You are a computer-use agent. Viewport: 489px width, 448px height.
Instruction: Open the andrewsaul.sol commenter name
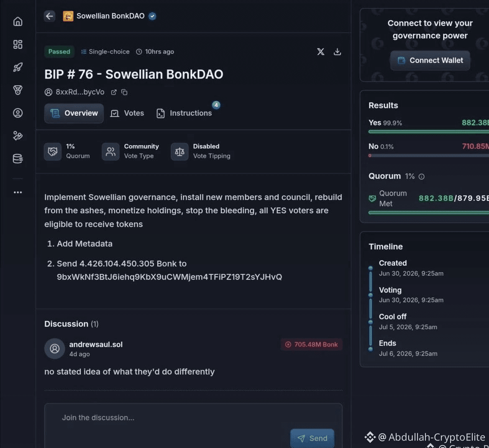(x=96, y=345)
